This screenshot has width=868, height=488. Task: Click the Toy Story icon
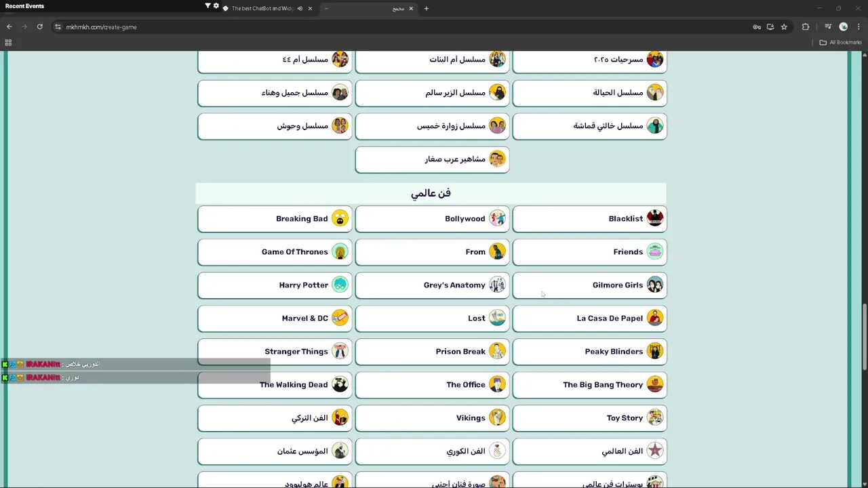(x=654, y=418)
